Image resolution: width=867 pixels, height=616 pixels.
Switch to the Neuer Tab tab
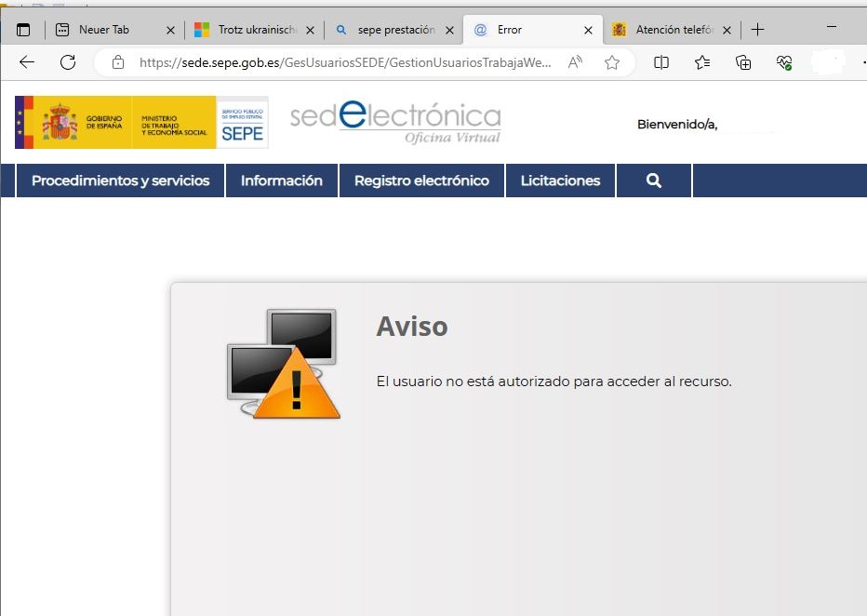(x=104, y=30)
